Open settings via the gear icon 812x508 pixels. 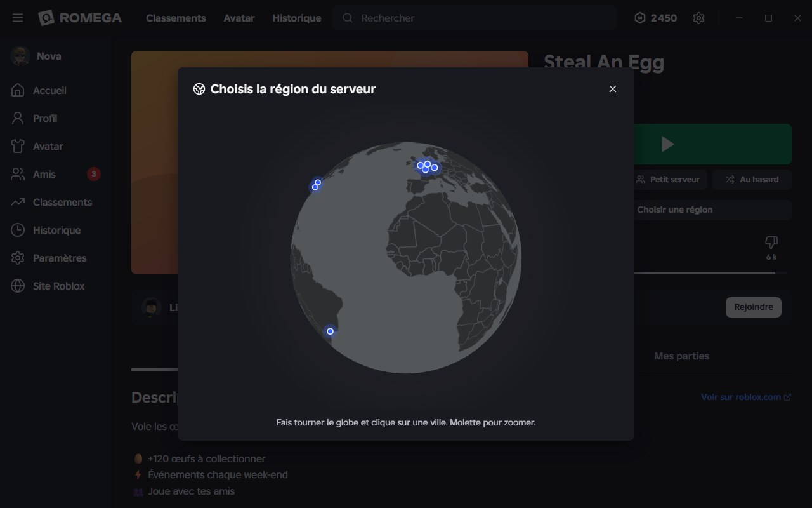pos(698,18)
